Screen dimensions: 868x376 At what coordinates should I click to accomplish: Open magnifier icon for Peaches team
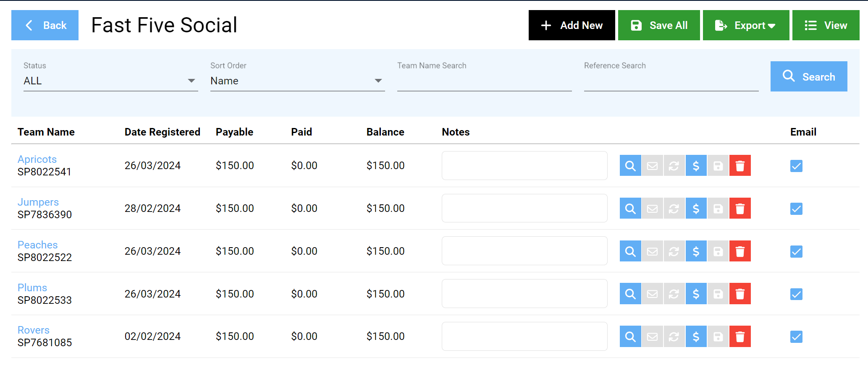click(630, 251)
